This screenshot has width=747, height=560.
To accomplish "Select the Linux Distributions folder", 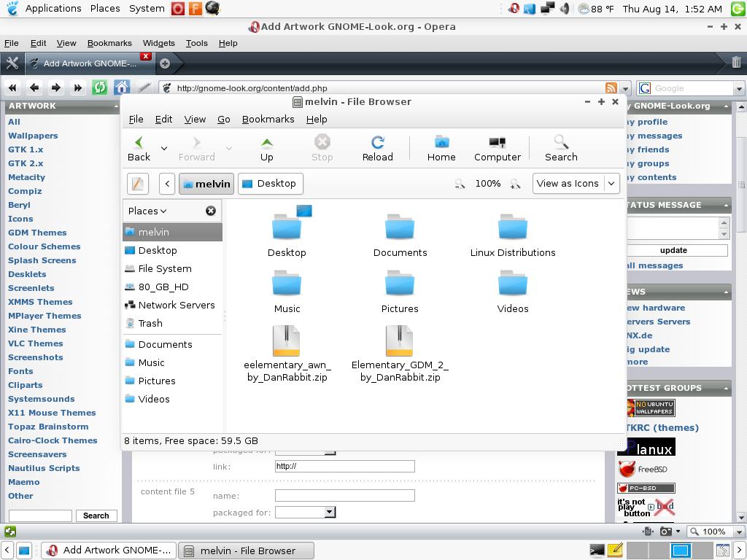I will (x=513, y=236).
